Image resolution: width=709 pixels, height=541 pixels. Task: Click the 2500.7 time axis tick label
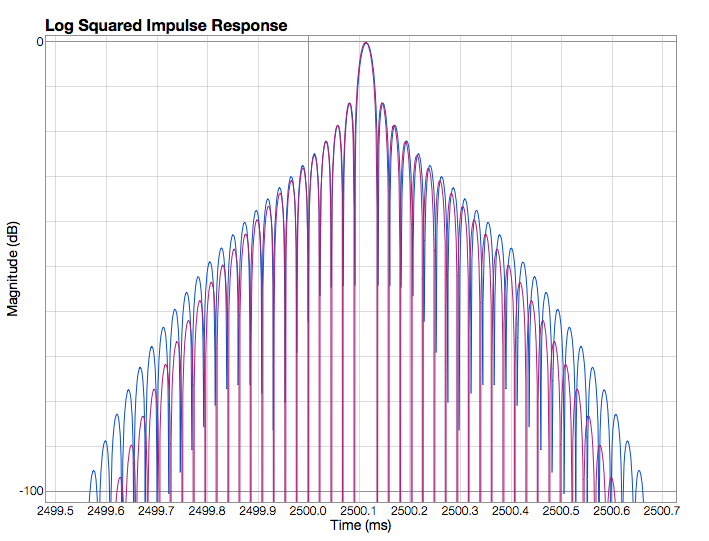pos(662,511)
